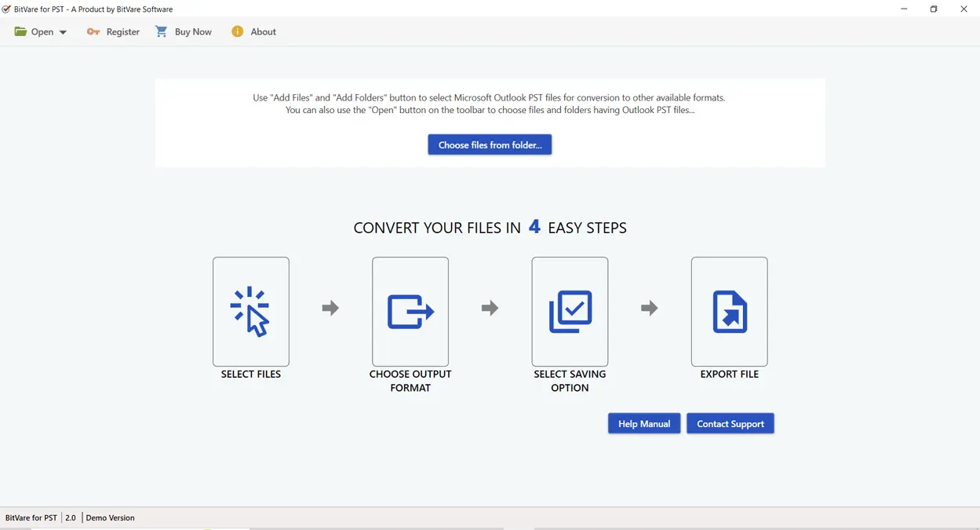Restore down the BitVare window

pos(934,9)
